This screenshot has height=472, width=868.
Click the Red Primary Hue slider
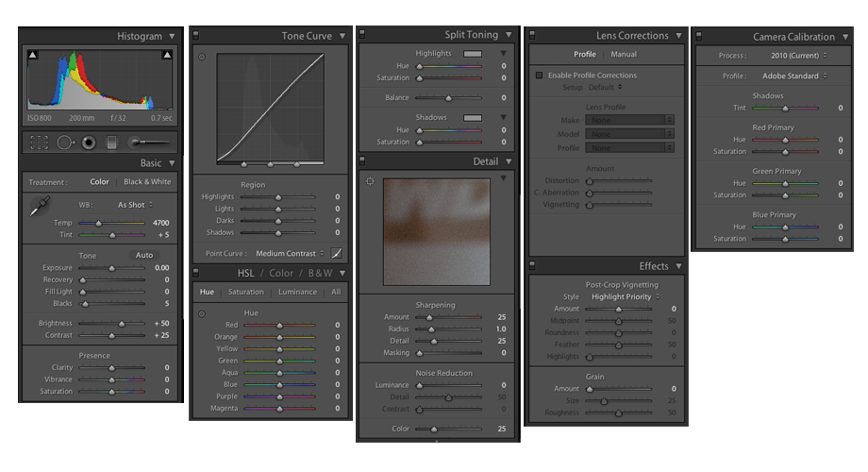(x=785, y=140)
